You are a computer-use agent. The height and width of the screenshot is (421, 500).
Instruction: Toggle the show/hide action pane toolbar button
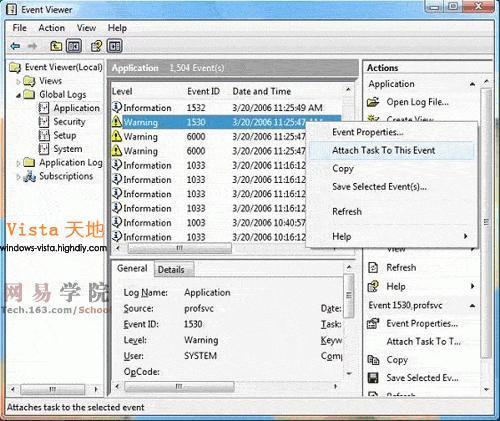point(115,46)
